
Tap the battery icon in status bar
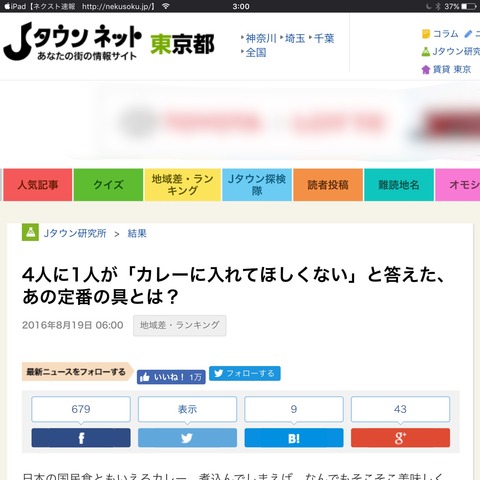tap(469, 6)
